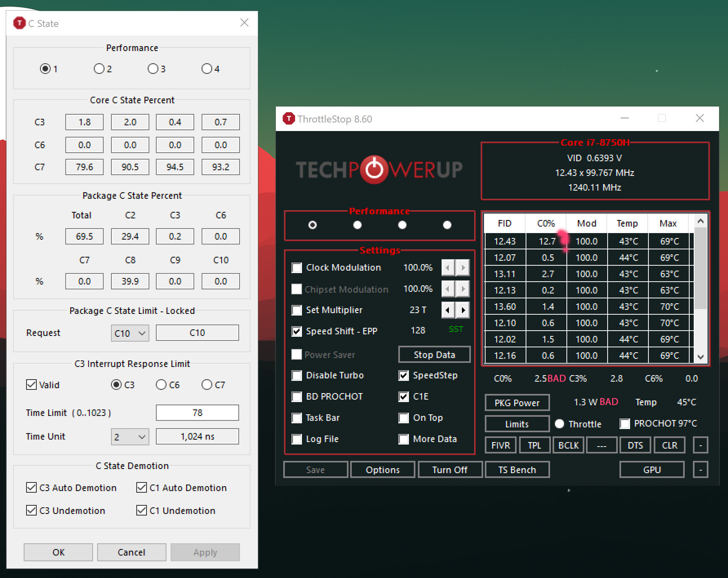Toggle C1E checkbox
This screenshot has width=728, height=578.
tap(404, 397)
